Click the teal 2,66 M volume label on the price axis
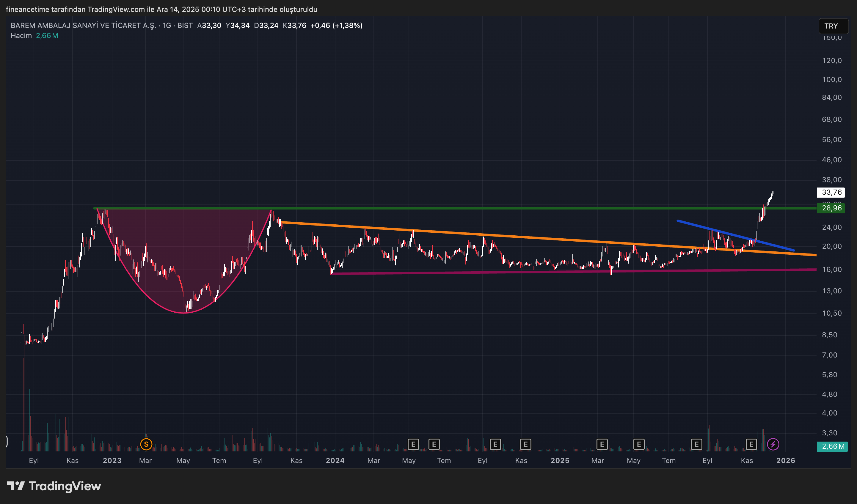The width and height of the screenshot is (857, 504). (833, 446)
